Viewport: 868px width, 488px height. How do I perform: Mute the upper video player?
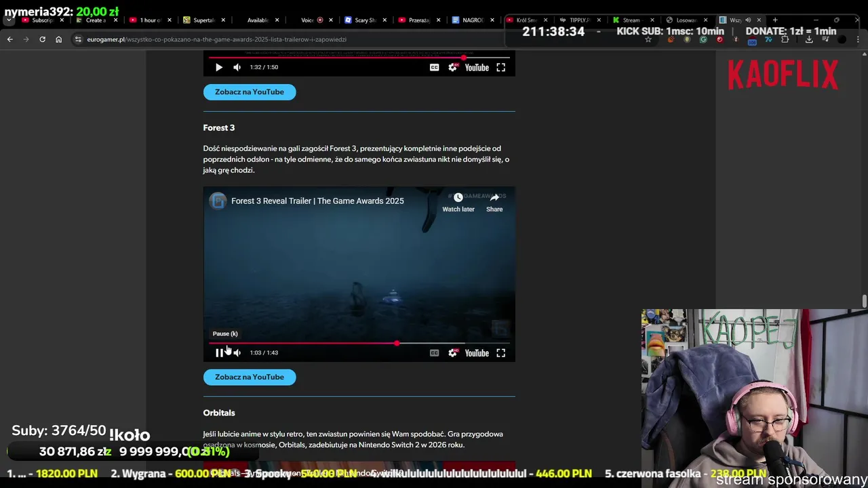tap(237, 67)
